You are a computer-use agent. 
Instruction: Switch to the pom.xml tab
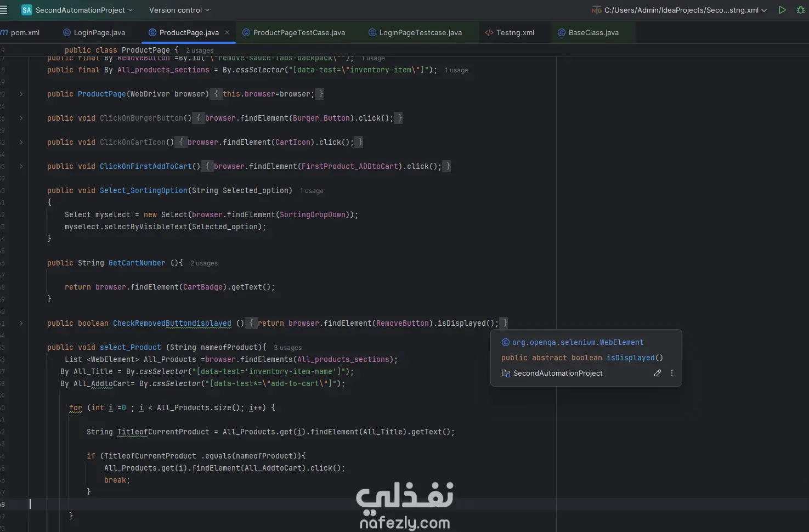click(x=20, y=32)
